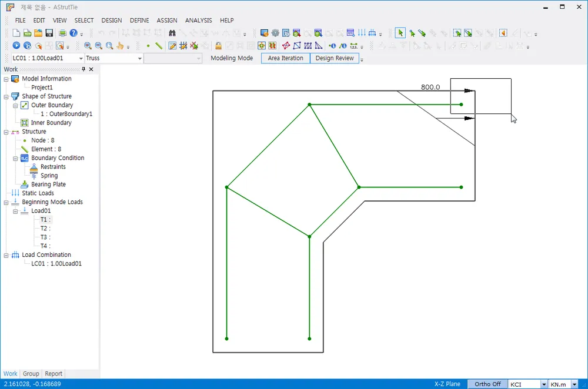Select the Project1 tree item

(42, 88)
